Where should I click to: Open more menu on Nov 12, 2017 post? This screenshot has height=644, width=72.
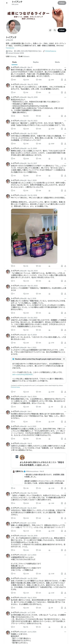click(x=65, y=163)
